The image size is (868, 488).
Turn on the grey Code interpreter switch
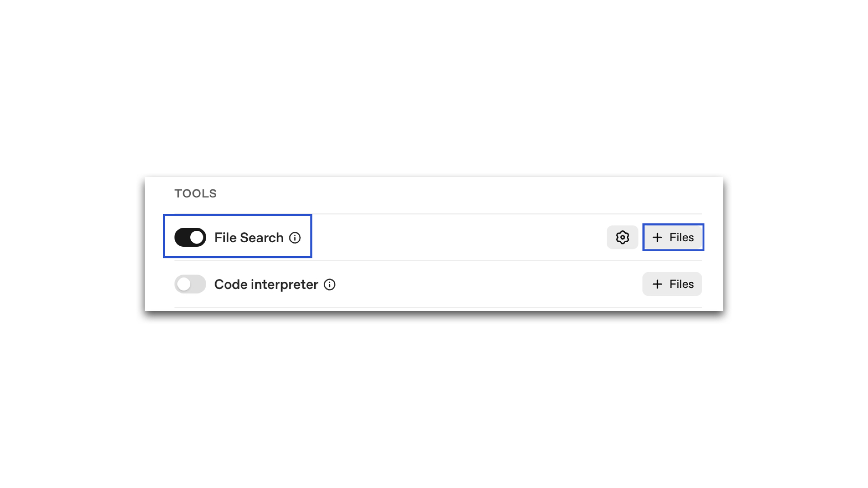coord(190,284)
